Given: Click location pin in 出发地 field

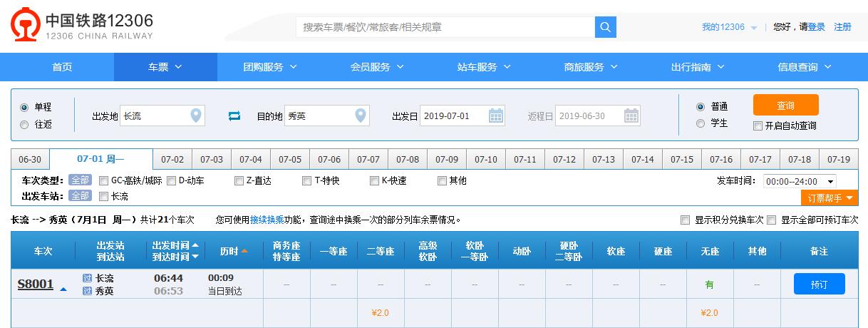Looking at the screenshot, I should [x=196, y=116].
